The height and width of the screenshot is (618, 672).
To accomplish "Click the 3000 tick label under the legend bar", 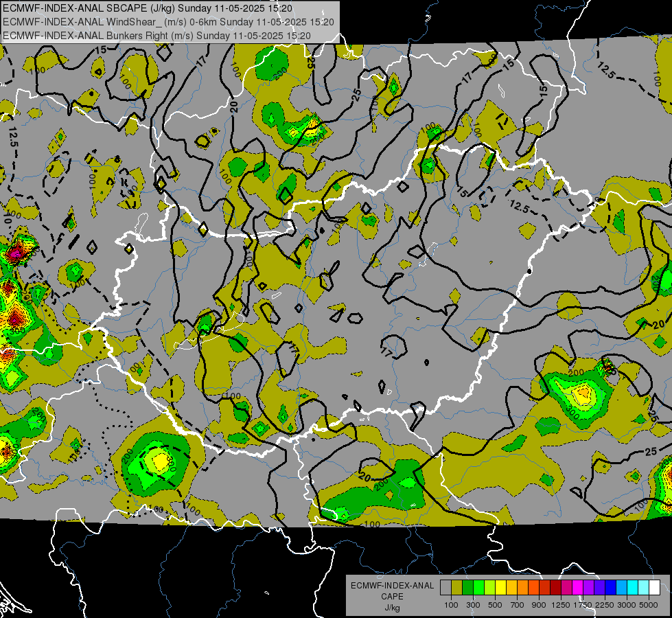I will click(x=627, y=605).
